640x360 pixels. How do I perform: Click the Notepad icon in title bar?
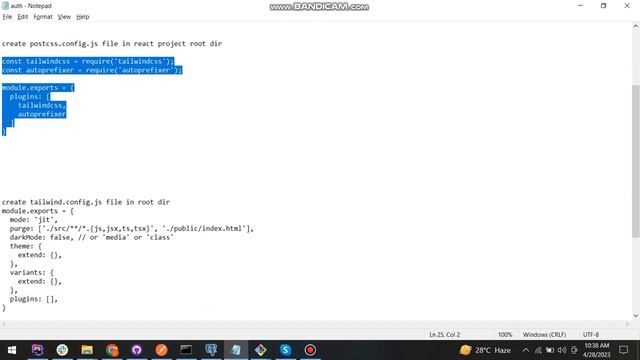[5, 6]
